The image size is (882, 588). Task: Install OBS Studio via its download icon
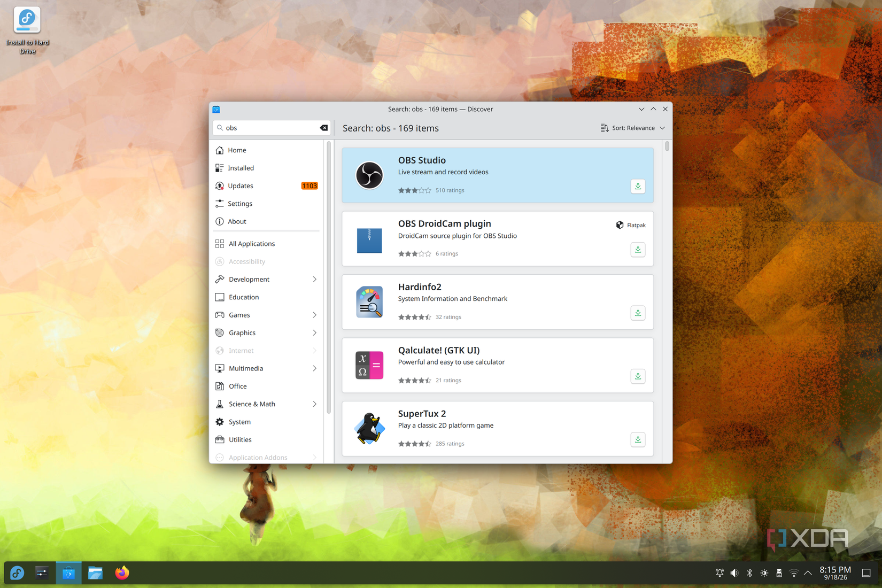coord(638,187)
